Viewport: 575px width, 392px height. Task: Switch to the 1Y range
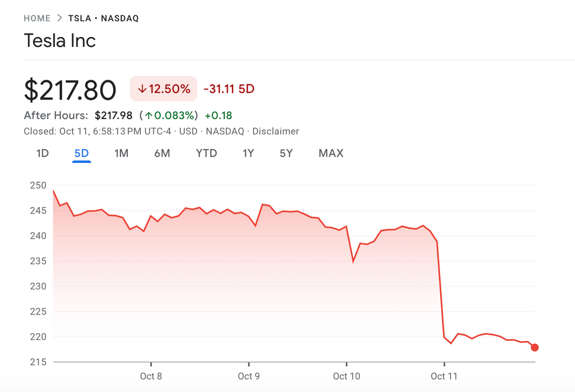[248, 153]
